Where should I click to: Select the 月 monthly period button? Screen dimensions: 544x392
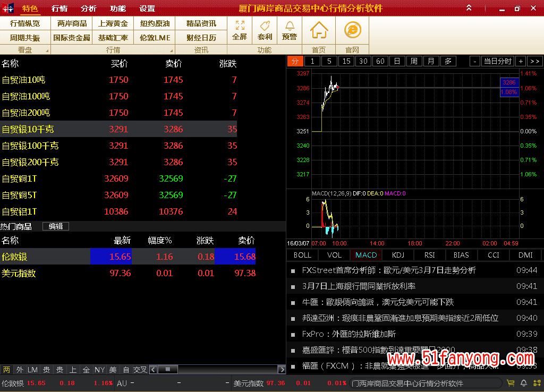coord(431,62)
